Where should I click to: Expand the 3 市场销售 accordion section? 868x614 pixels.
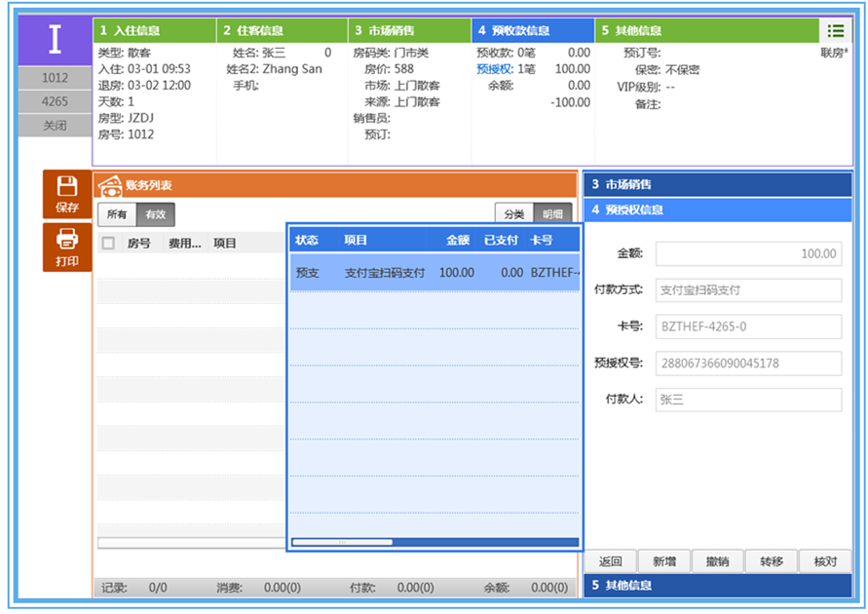[x=717, y=184]
